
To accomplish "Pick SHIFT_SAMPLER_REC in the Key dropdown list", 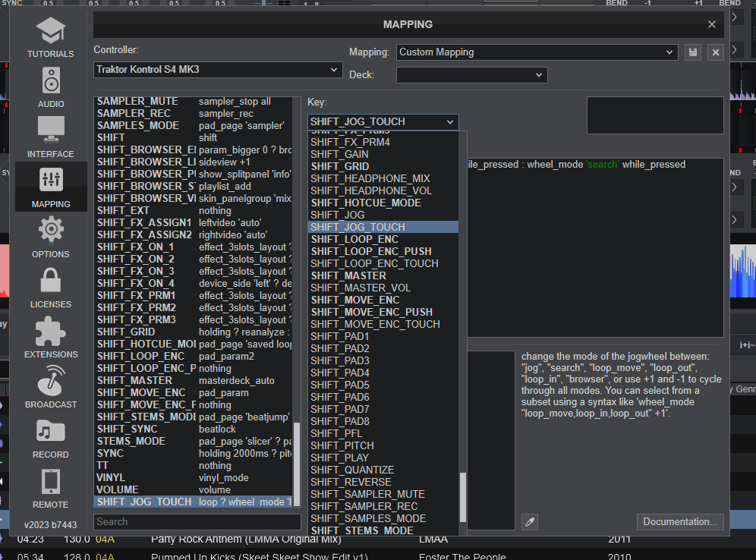I will 383,507.
